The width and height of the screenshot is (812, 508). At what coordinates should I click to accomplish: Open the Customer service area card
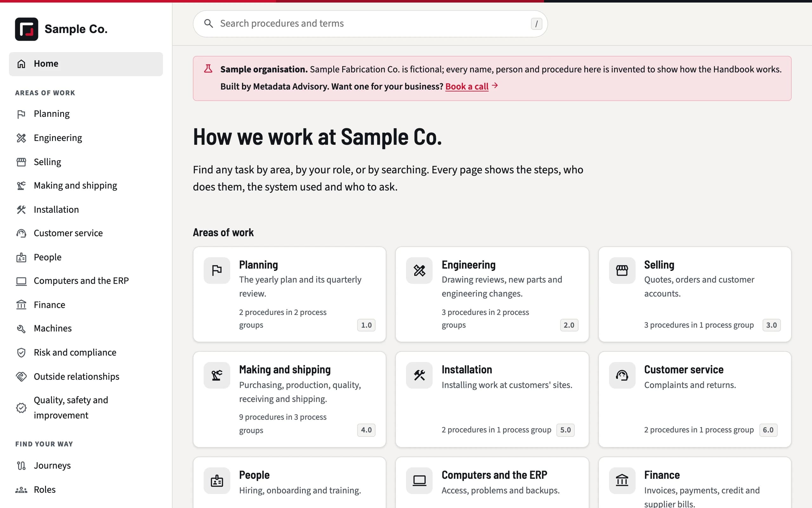tap(695, 399)
